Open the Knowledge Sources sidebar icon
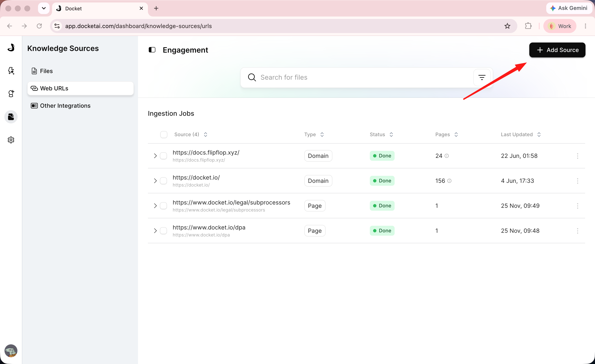 pos(11,117)
